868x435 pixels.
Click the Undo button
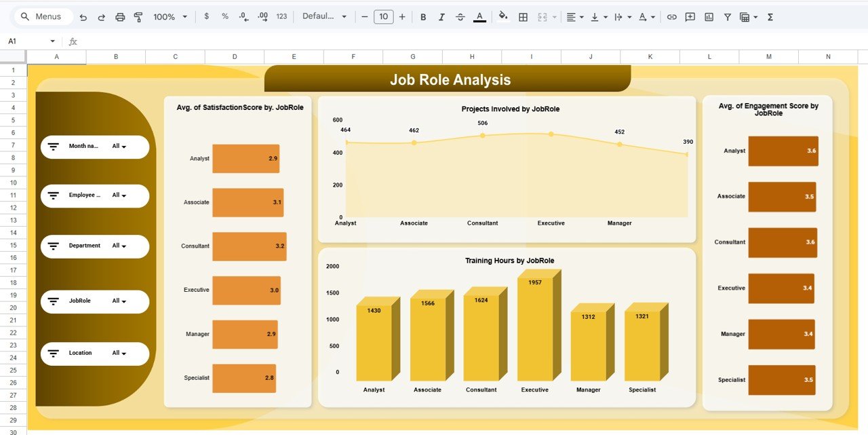coord(82,16)
